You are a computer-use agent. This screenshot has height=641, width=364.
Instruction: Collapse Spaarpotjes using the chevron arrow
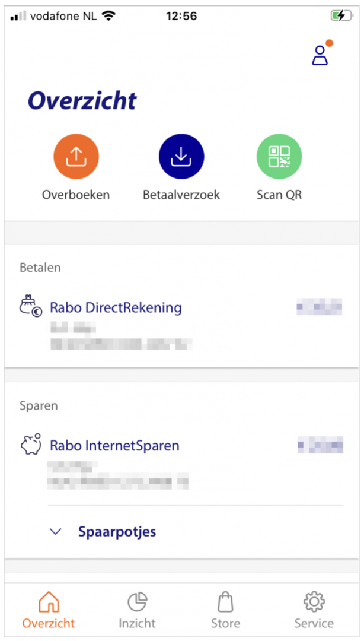point(55,532)
